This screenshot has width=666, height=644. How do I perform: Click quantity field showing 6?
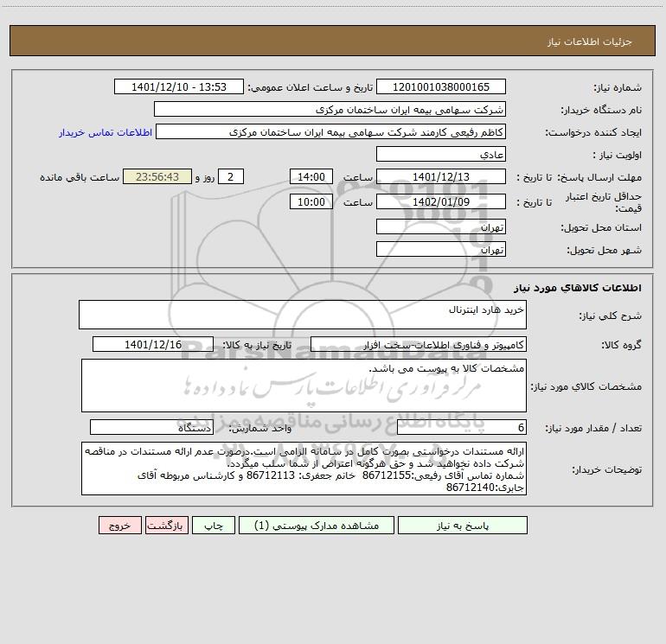[x=462, y=428]
